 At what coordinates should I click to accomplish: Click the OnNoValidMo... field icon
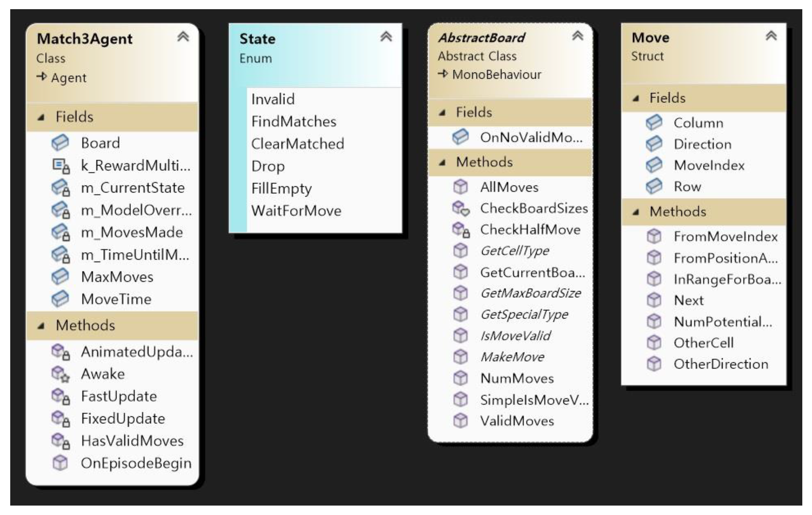click(460, 137)
